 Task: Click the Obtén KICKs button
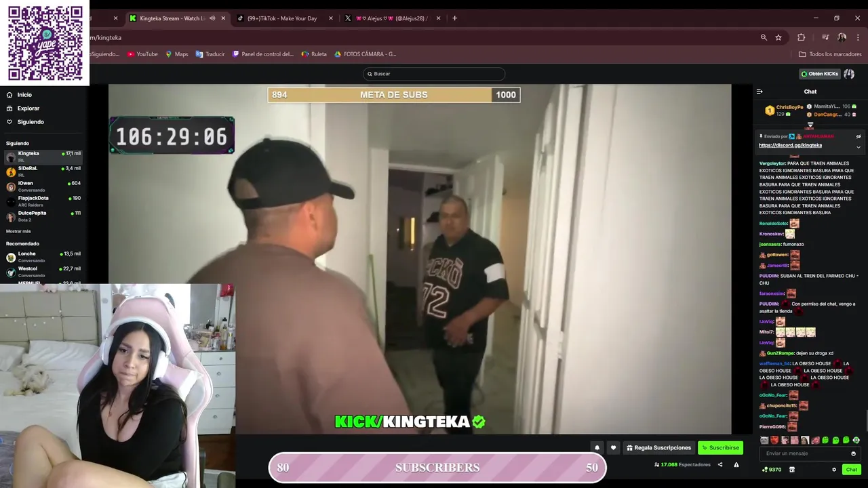(x=820, y=74)
